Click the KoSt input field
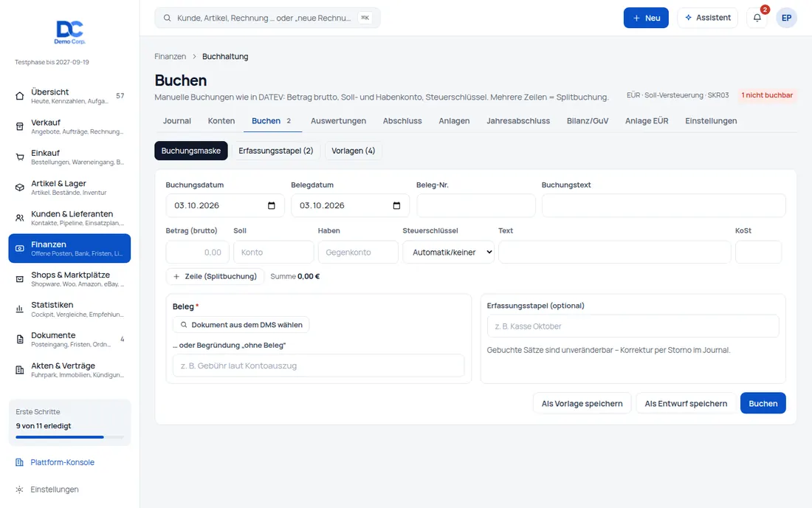Viewport: 812px width, 508px height. pos(758,253)
